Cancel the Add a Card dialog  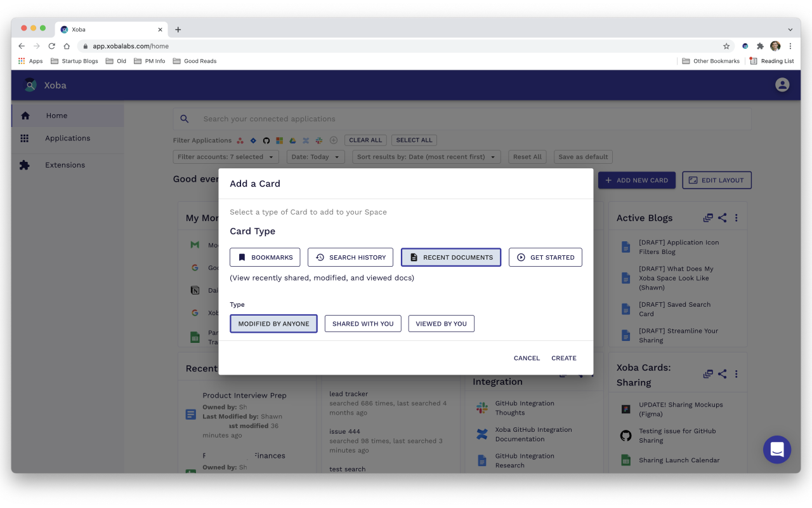[x=527, y=358]
